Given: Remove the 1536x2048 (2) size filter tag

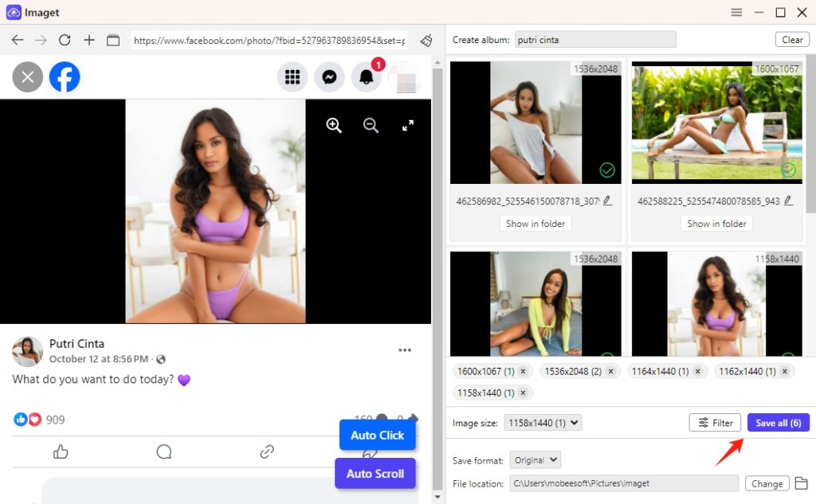Looking at the screenshot, I should 610,370.
